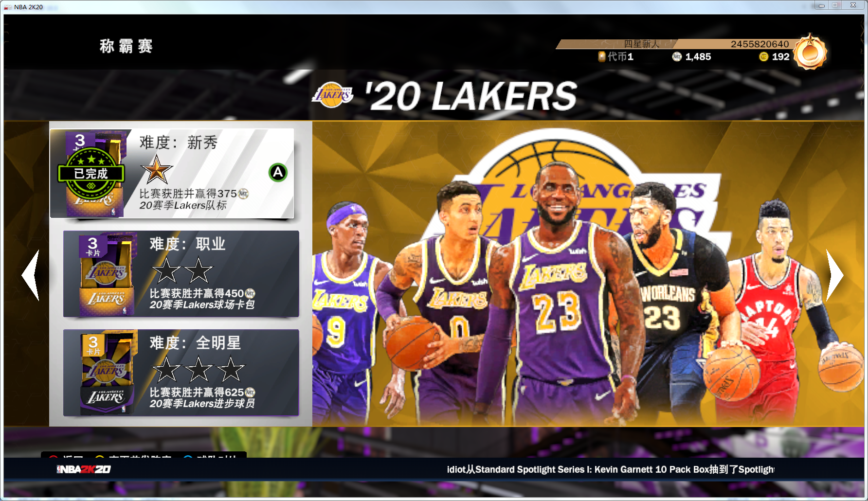The image size is (868, 501).
Task: Click the NBA 2K icon in the window title bar
Action: tap(7, 6)
